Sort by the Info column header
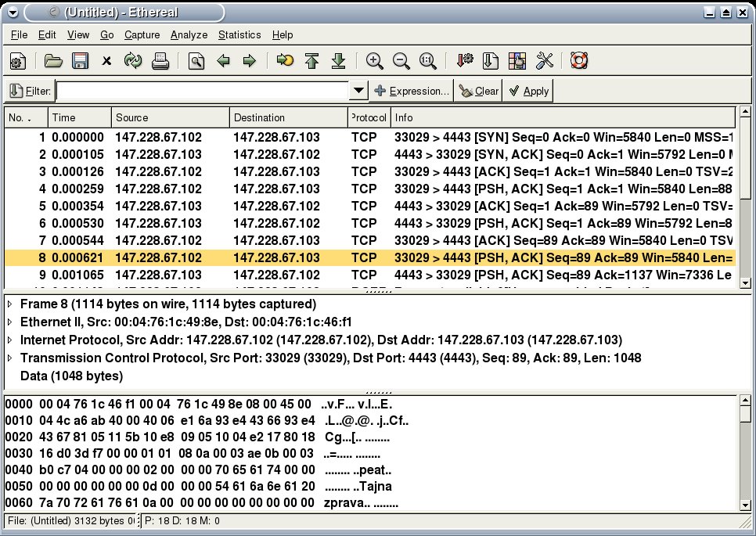756x536 pixels. 563,117
